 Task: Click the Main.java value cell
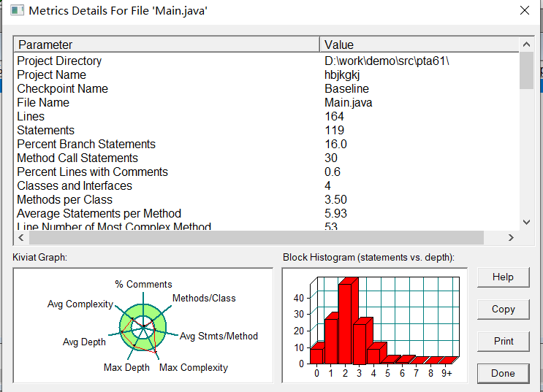(349, 103)
